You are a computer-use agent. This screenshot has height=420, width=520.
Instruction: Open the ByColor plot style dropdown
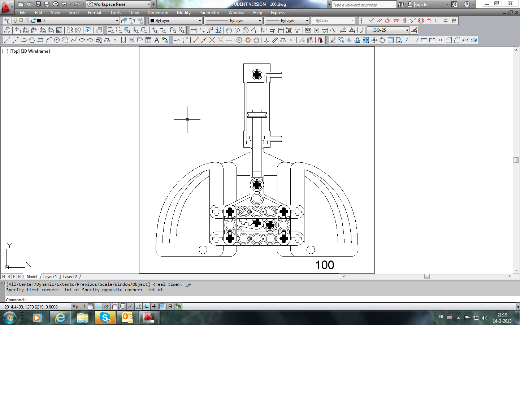point(334,21)
